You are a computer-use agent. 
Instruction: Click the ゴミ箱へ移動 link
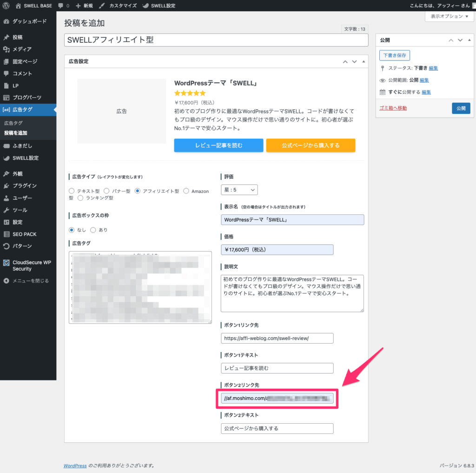pyautogui.click(x=393, y=108)
